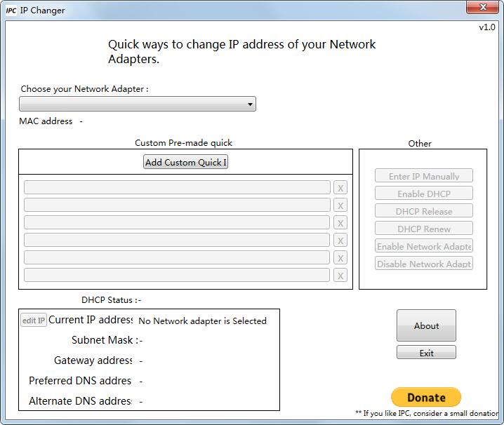This screenshot has height=425, width=504.
Task: Open the Network Adapter dropdown
Action: pyautogui.click(x=138, y=104)
